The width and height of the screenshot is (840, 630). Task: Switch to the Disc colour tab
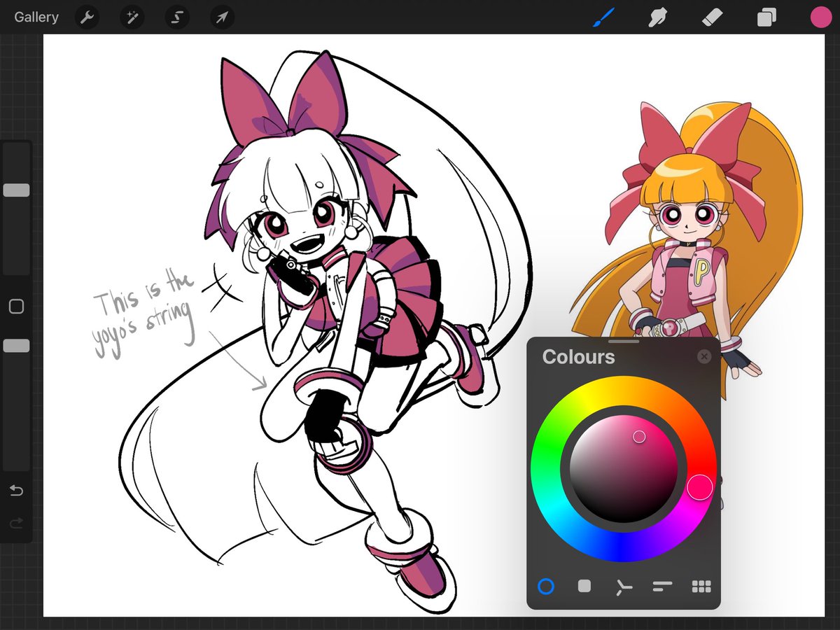pyautogui.click(x=546, y=587)
